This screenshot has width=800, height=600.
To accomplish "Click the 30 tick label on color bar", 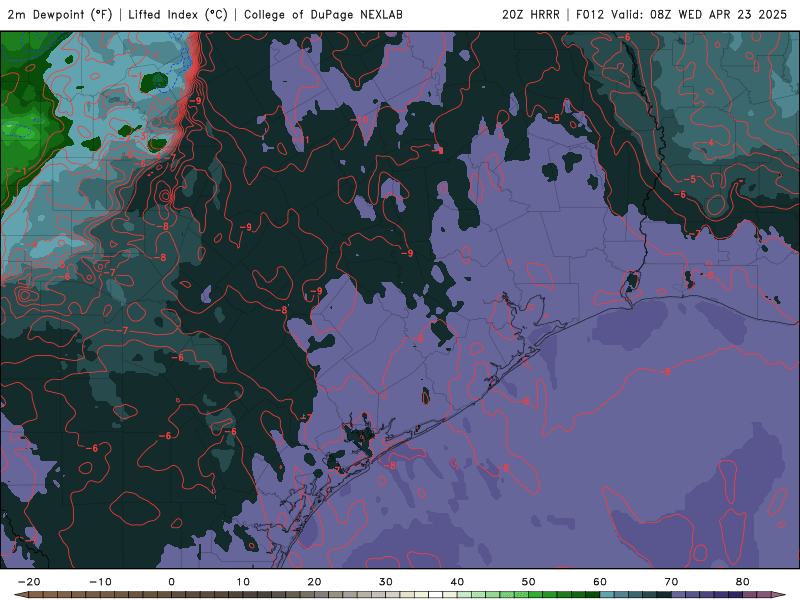I will [x=386, y=582].
